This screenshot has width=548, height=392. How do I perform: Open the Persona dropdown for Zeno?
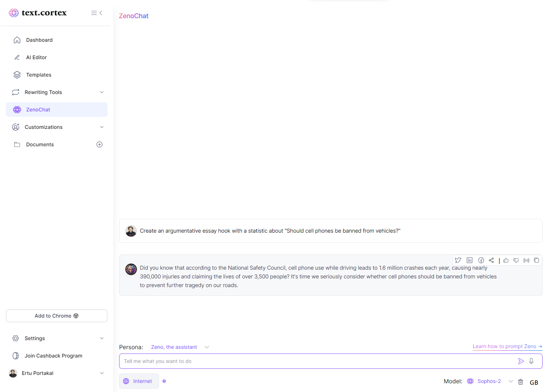180,347
